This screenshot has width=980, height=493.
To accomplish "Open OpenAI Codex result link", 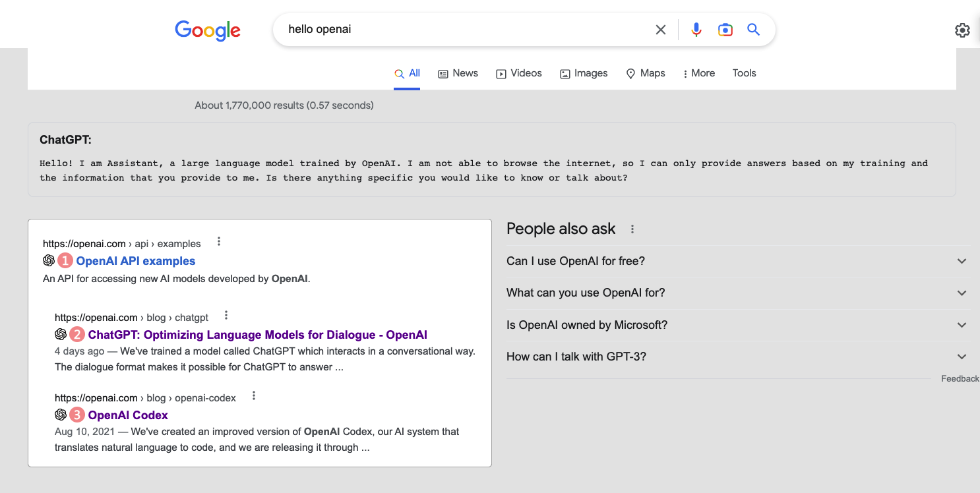I will [128, 415].
